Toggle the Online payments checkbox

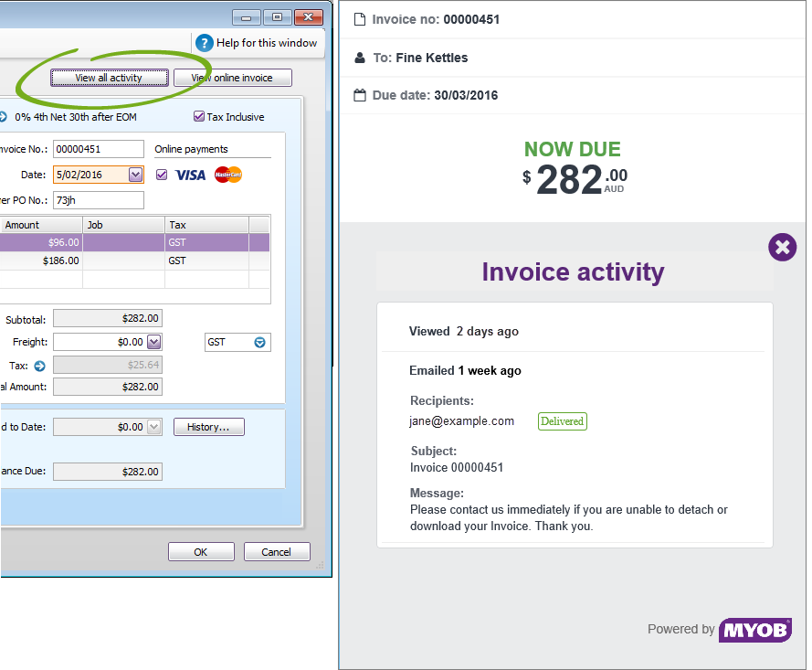point(162,175)
